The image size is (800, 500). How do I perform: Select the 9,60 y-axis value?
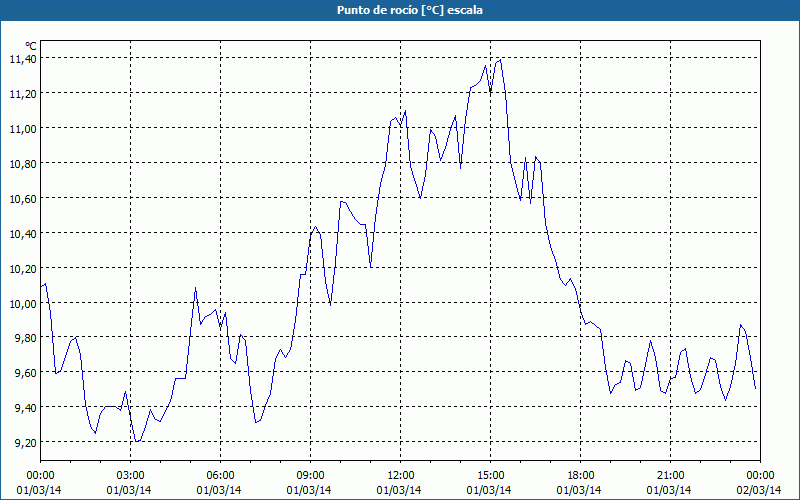pos(26,373)
